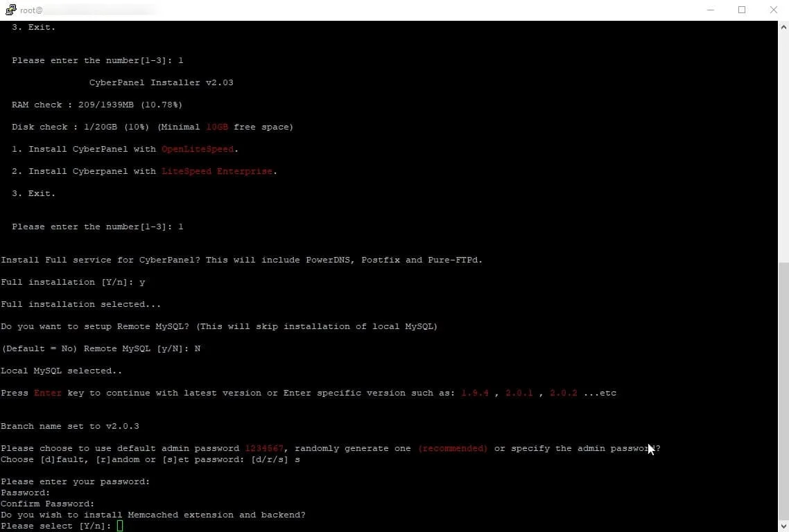Click the "Branch name set to v2.0.3" line
The height and width of the screenshot is (532, 789).
(70, 426)
